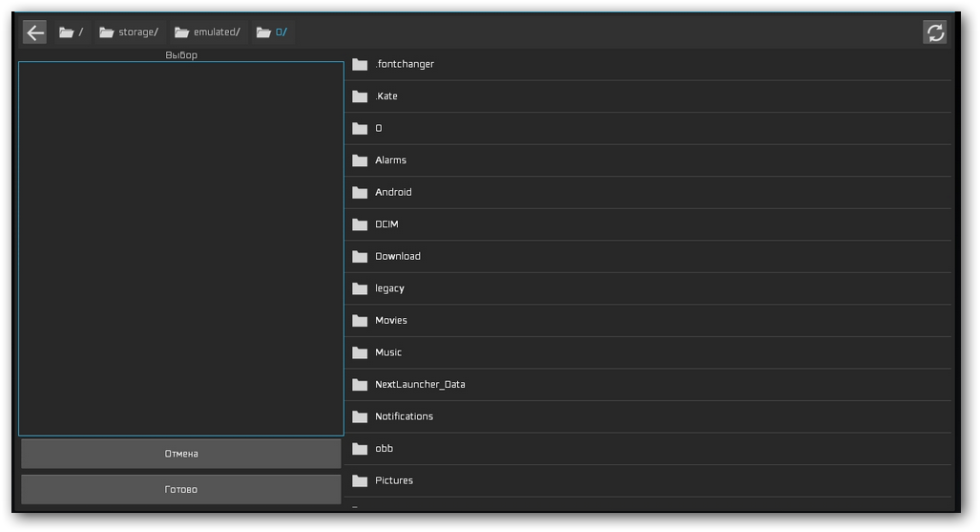Click inside the empty Выбор selection panel
Image resolution: width=980 pixels, height=532 pixels.
181,248
